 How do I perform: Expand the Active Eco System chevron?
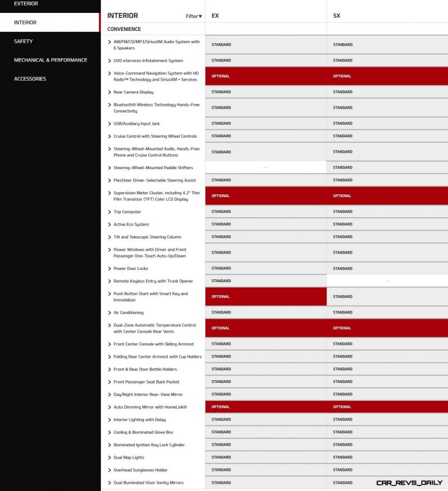[109, 225]
